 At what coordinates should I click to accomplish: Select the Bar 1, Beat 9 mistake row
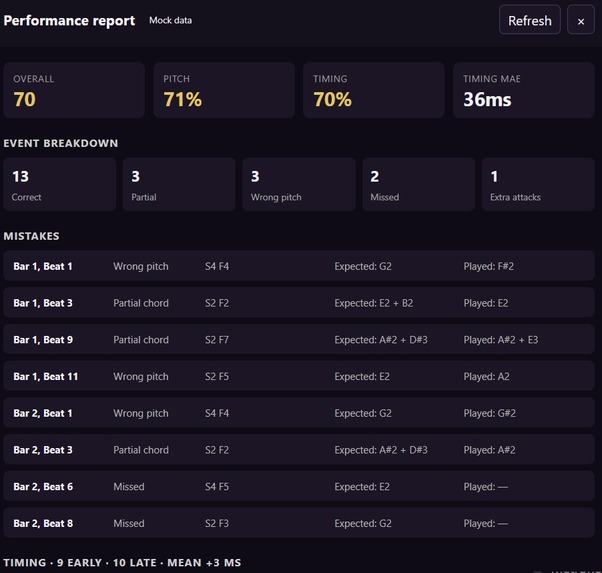299,339
